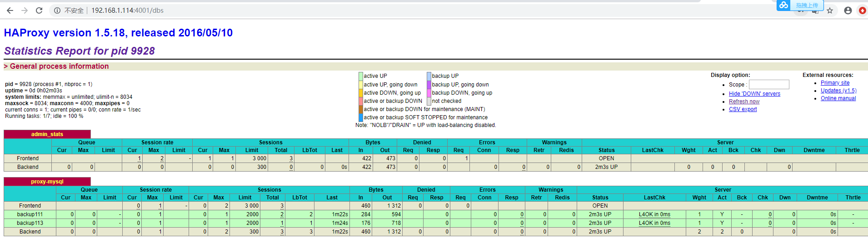Open the browser profile account icon

[848, 10]
